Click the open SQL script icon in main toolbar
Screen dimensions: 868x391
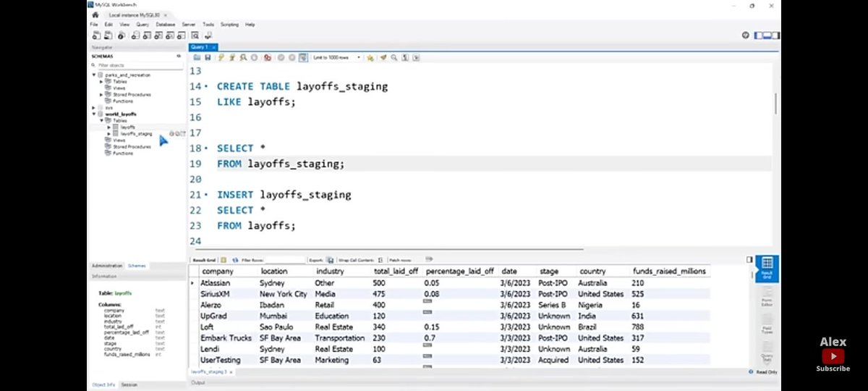coord(108,35)
